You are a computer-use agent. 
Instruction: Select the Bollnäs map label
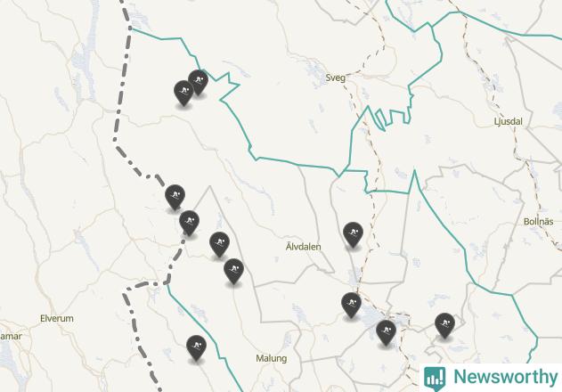pos(538,221)
